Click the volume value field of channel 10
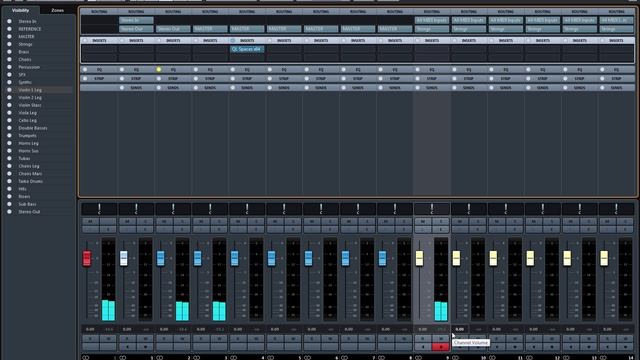The height and width of the screenshot is (360, 640). [460, 329]
